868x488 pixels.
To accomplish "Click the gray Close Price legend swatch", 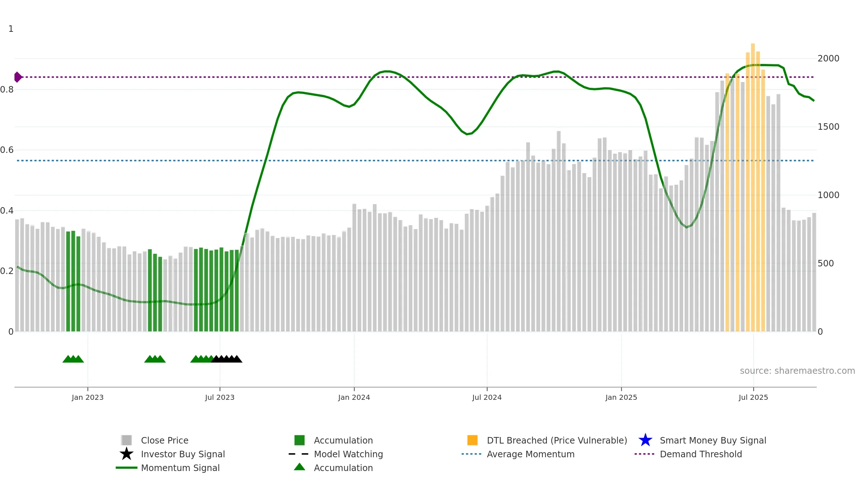I will pos(126,440).
